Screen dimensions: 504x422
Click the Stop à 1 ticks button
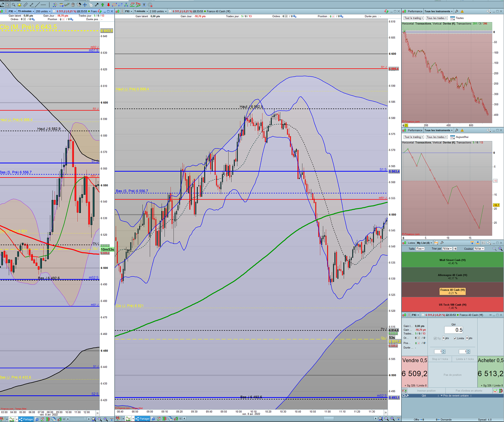pyautogui.click(x=440, y=359)
